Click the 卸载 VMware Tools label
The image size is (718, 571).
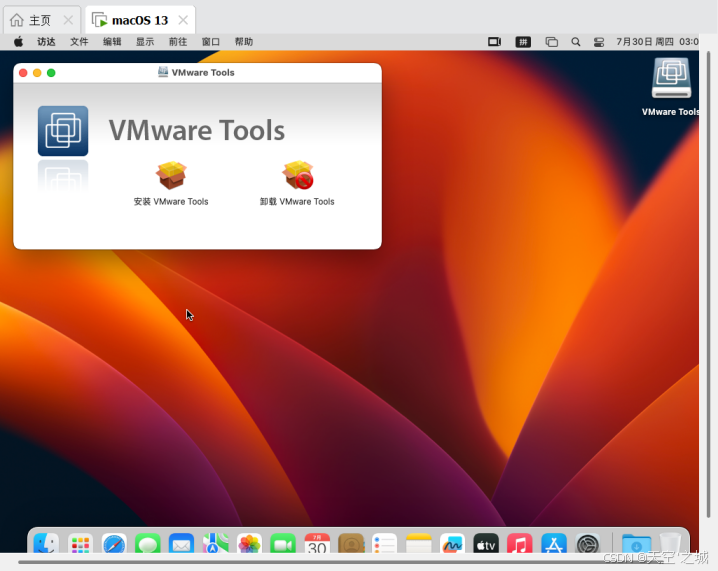click(297, 201)
